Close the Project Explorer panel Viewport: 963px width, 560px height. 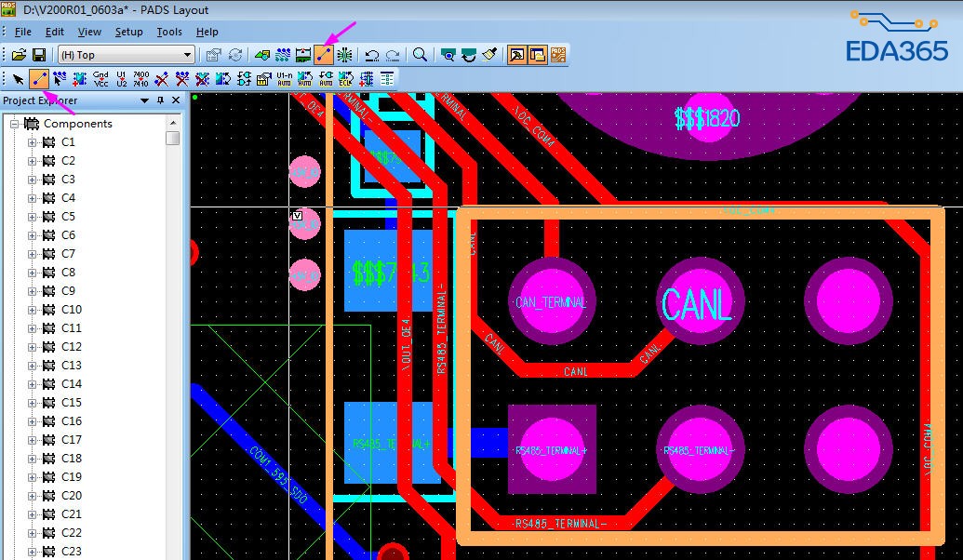point(176,100)
